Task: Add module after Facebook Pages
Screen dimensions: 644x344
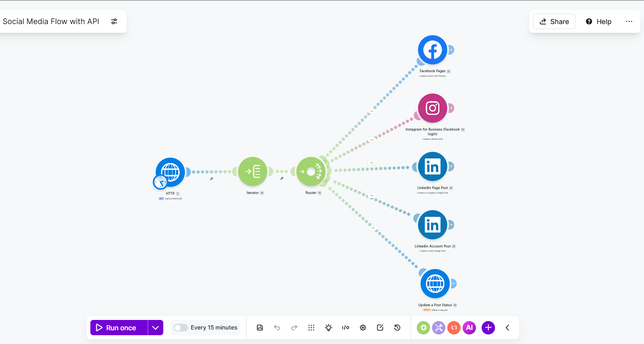Action: point(451,50)
